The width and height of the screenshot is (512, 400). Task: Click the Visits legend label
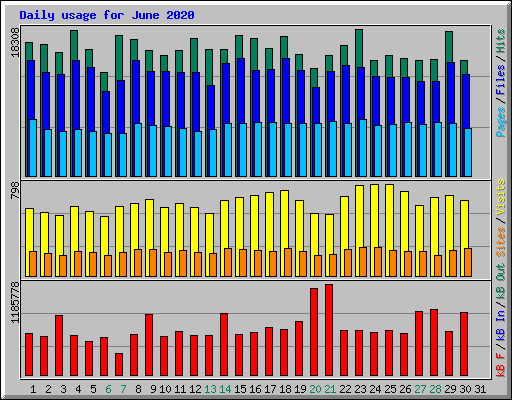[500, 198]
